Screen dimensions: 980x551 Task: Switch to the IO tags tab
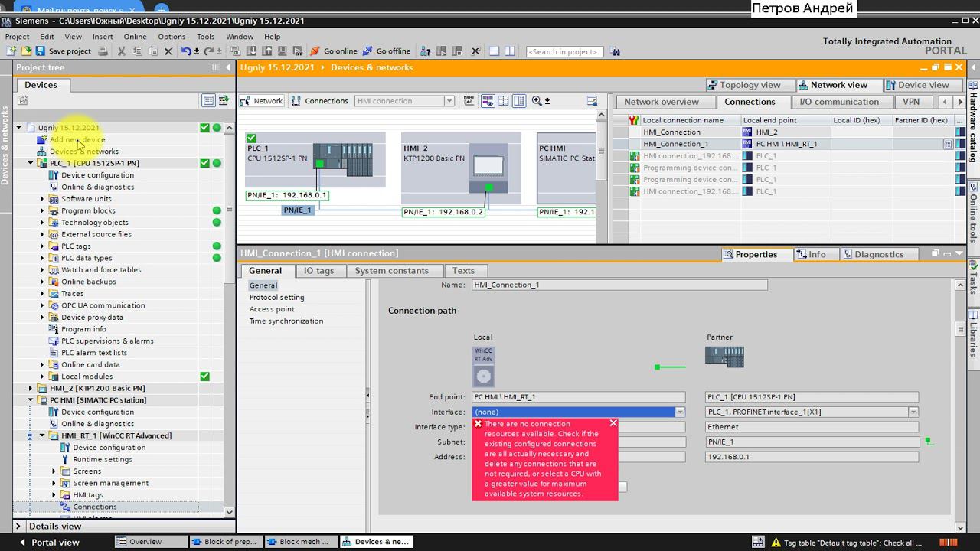click(318, 271)
